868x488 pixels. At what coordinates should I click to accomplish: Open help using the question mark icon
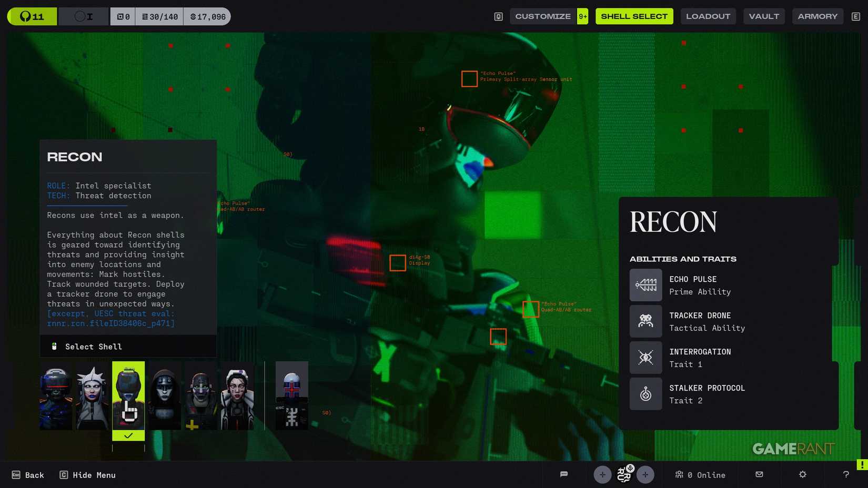845,475
